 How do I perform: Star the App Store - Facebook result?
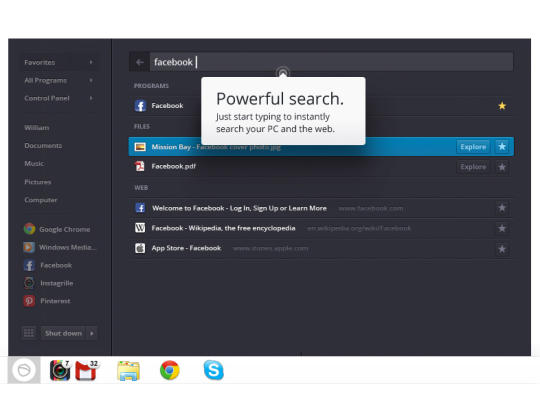click(x=502, y=249)
